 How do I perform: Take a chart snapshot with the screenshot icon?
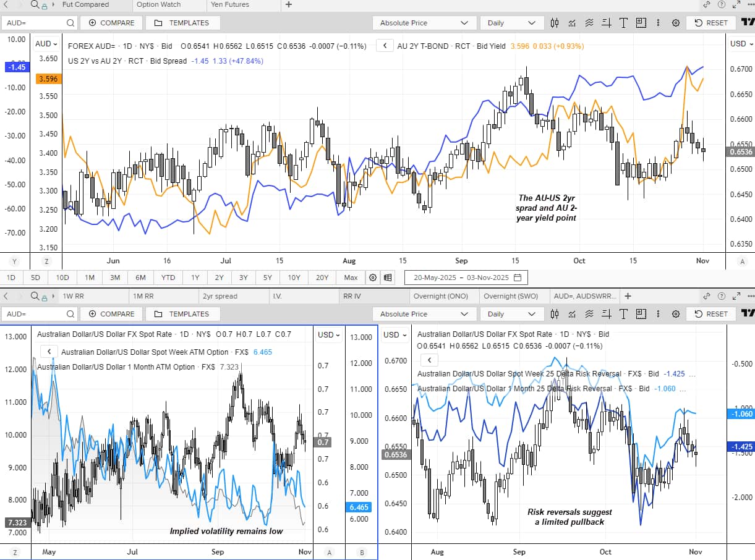641,23
